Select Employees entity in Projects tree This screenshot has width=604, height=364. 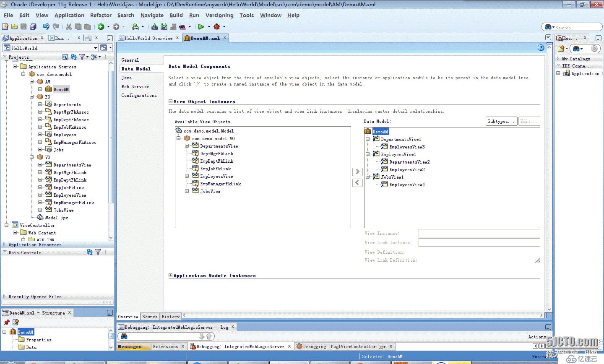click(65, 135)
